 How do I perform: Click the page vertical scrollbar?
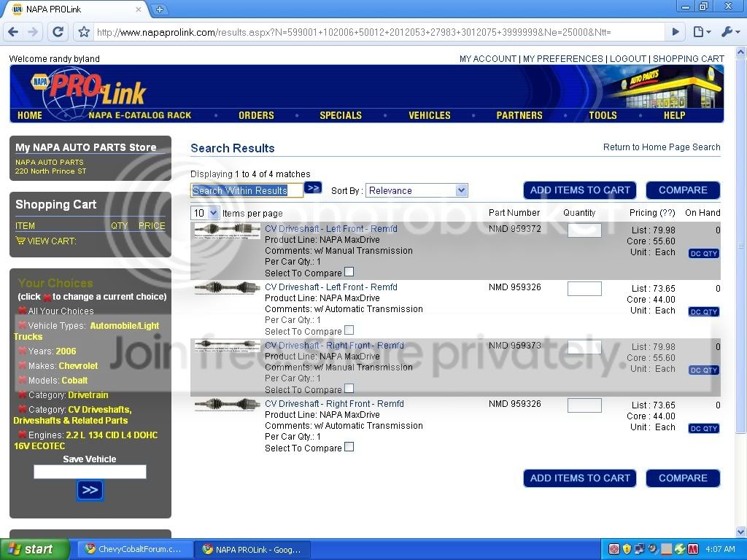click(741, 246)
